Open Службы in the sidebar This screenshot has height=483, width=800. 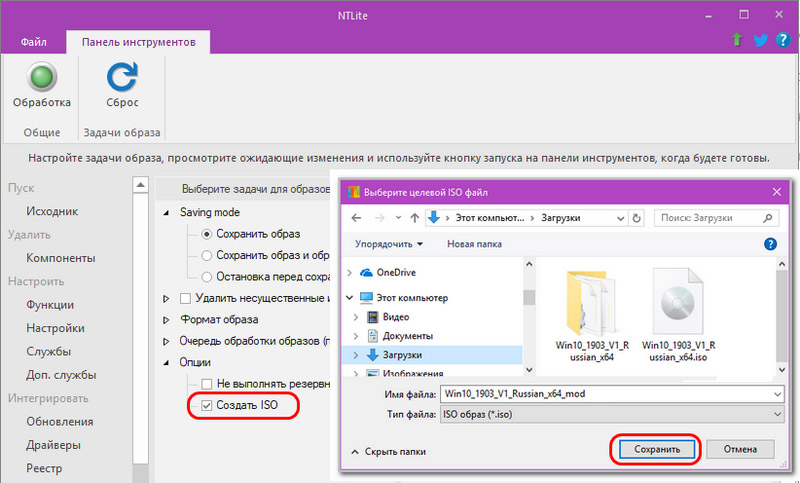tap(48, 351)
